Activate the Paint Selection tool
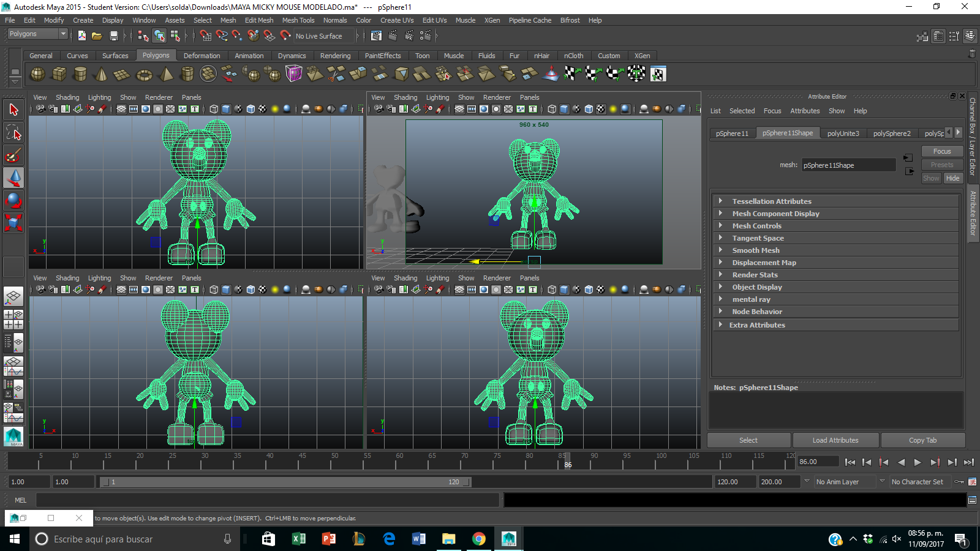 pos(13,156)
